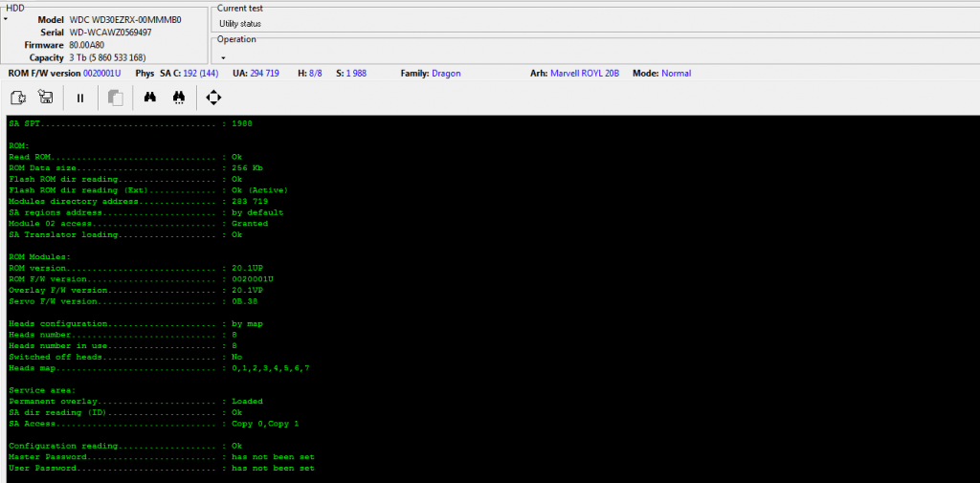This screenshot has height=483, width=980.
Task: Open Find with the binoculars icon
Action: 150,98
